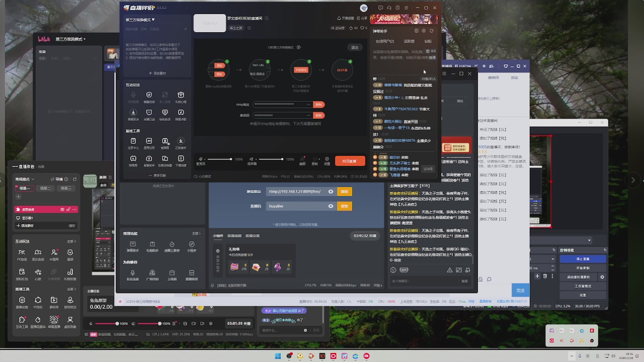Open 任务中心 in Douyu 基础工具
644x362 pixels.
(133, 143)
